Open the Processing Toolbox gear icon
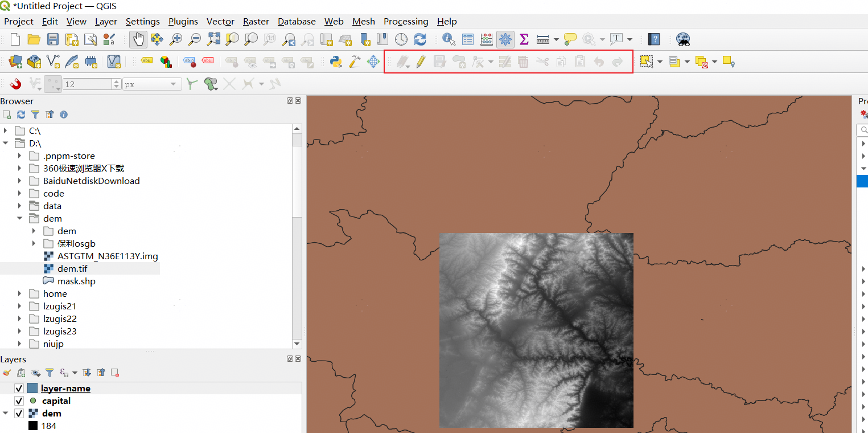The height and width of the screenshot is (433, 868). 505,39
